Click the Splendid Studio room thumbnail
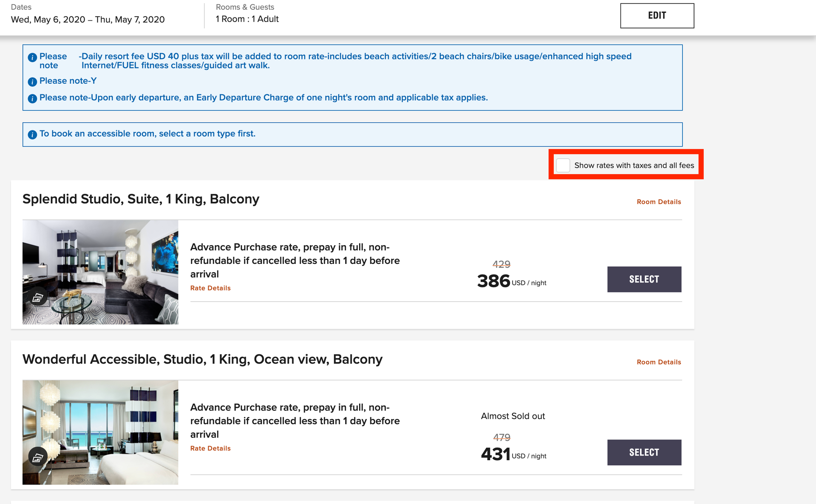 pyautogui.click(x=100, y=272)
